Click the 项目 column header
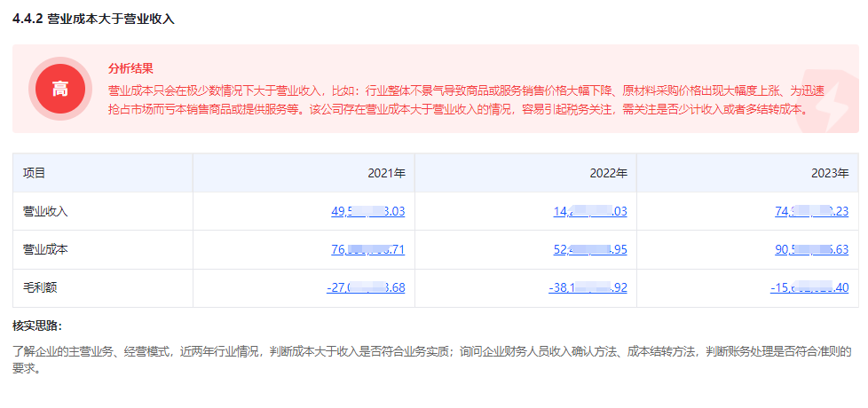This screenshot has height=408, width=868. tap(34, 173)
